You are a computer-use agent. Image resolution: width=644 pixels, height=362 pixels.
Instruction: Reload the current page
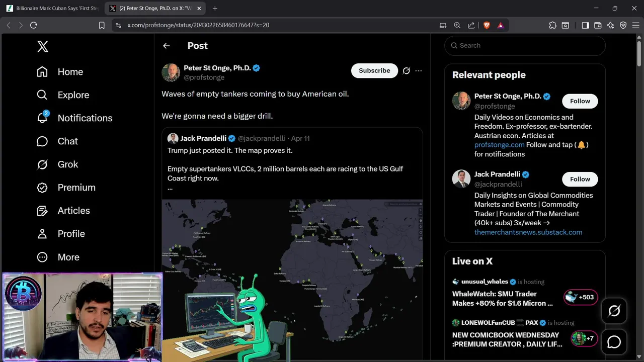click(34, 25)
